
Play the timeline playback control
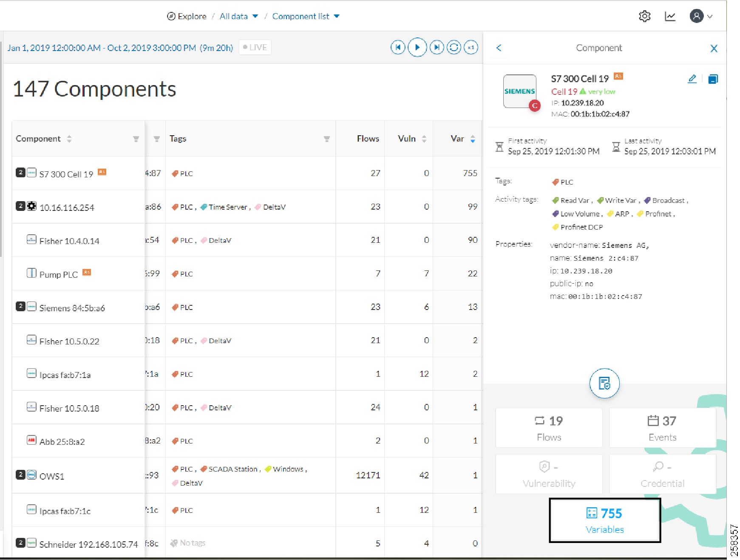pyautogui.click(x=417, y=47)
